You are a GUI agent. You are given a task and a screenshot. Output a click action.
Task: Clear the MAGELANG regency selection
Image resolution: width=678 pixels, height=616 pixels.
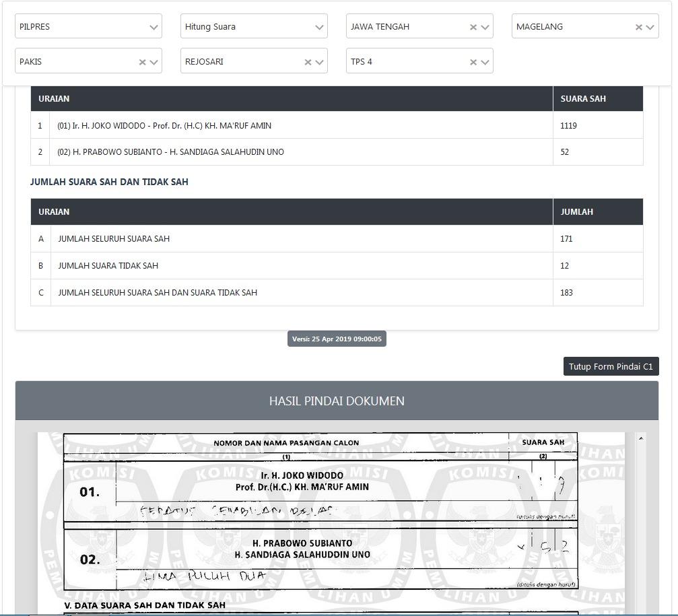[x=639, y=27]
